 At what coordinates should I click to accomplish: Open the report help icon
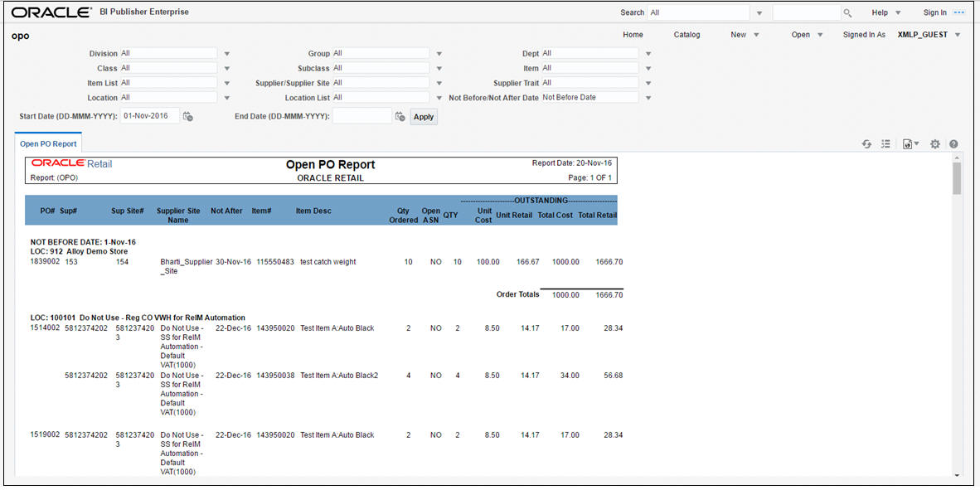pos(953,143)
